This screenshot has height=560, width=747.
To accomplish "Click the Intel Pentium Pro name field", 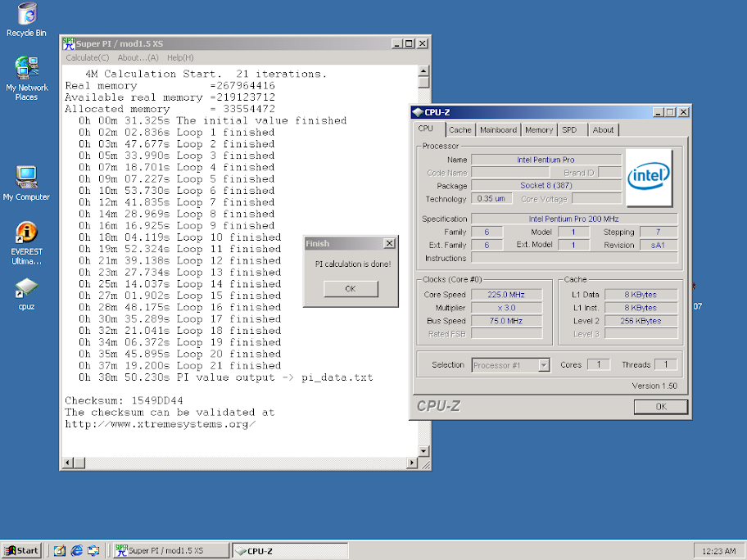I will [x=546, y=160].
